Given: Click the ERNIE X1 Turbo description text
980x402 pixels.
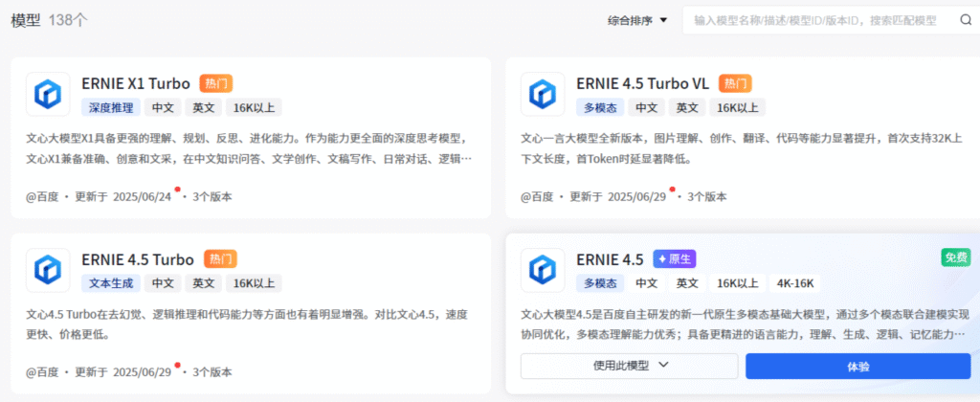Looking at the screenshot, I should (249, 148).
